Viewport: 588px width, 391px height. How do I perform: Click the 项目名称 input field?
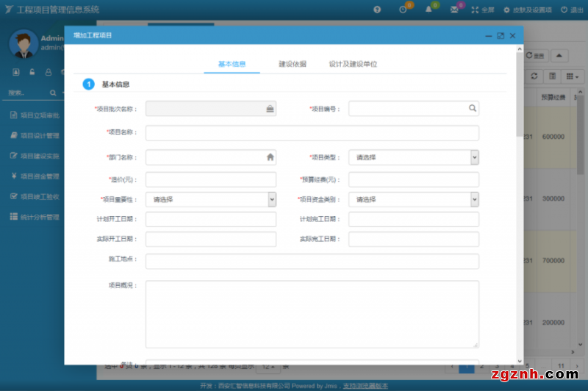click(312, 133)
